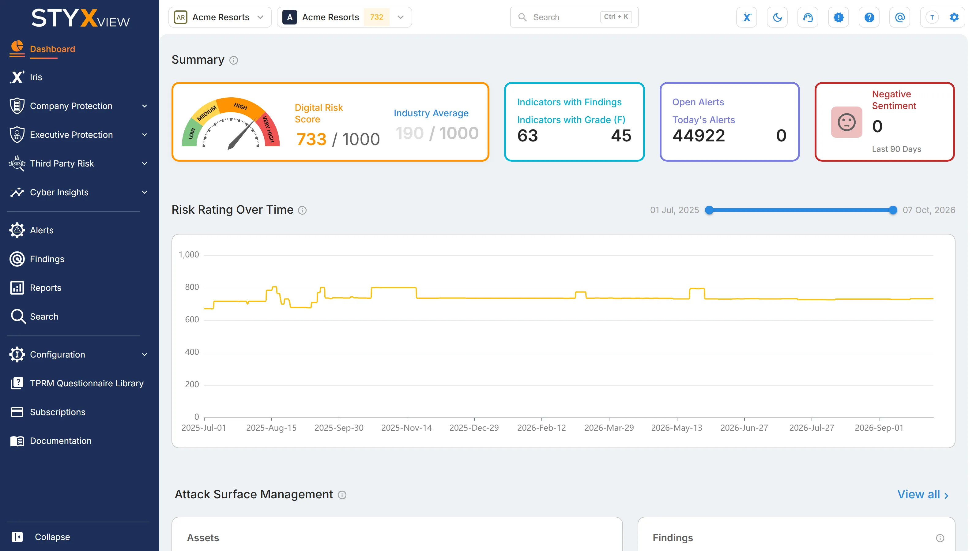Open the support headset icon
980x551 pixels.
coord(808,17)
